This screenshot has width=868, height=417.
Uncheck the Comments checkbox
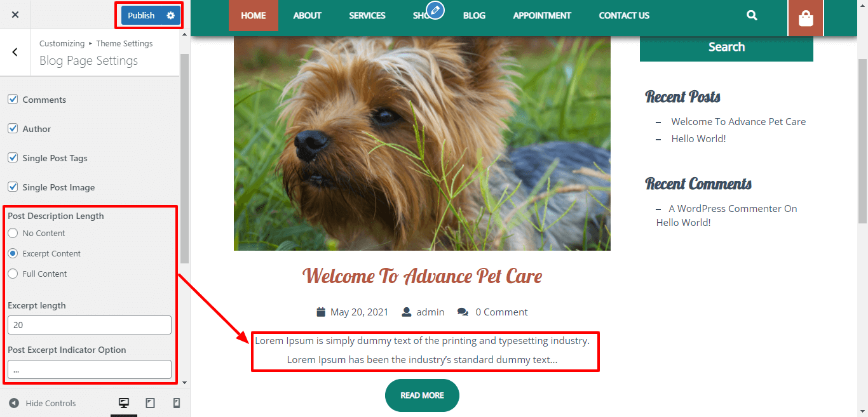[x=13, y=100]
